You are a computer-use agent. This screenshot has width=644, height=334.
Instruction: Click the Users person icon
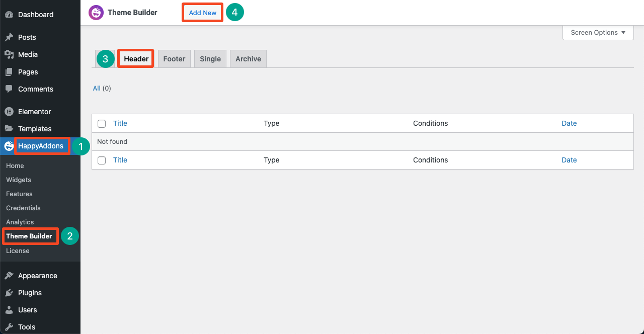(9, 310)
